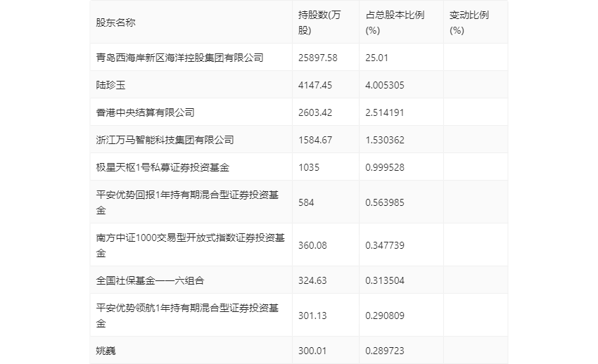598x364 pixels.
Task: Select the 2.514191 percentage cell
Action: pyautogui.click(x=385, y=112)
